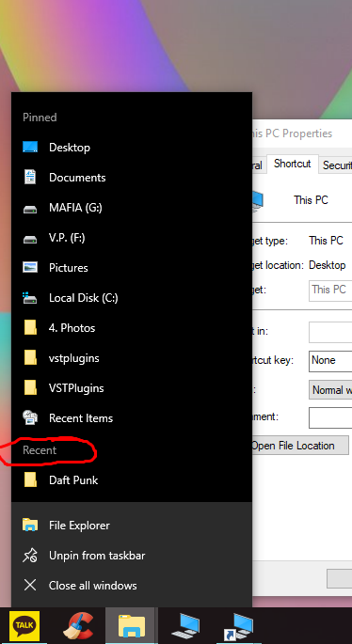The height and width of the screenshot is (644, 352).
Task: Click the X icon beside Close all windows
Action: pos(30,586)
